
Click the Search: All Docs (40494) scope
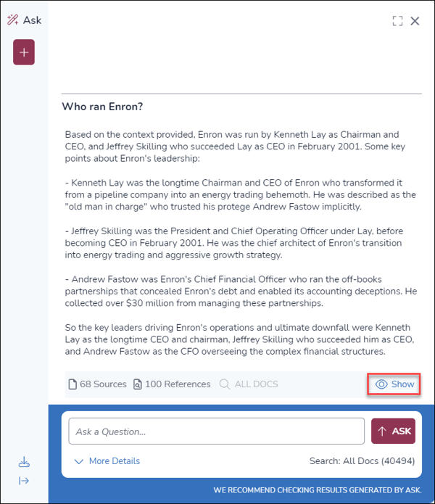click(x=362, y=461)
